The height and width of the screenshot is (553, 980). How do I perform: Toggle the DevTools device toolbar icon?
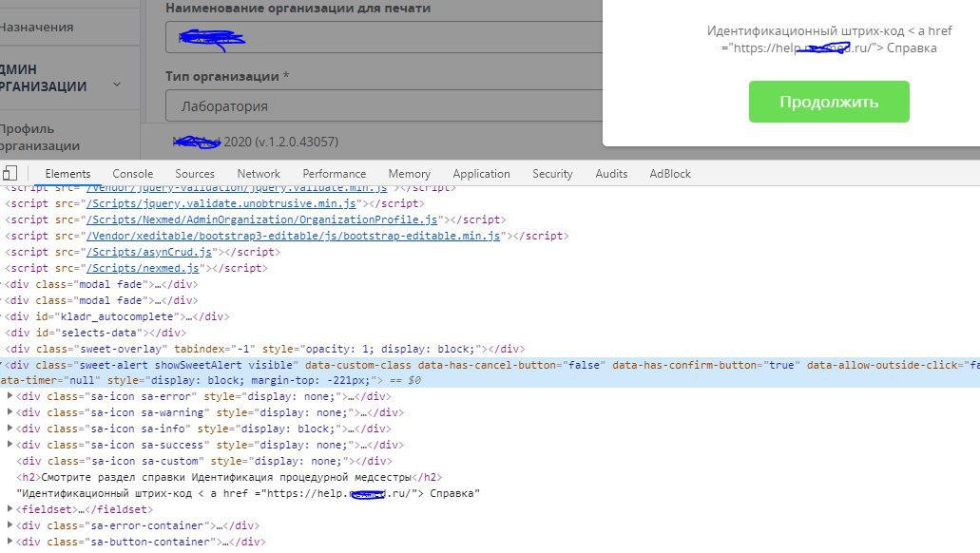tap(10, 174)
